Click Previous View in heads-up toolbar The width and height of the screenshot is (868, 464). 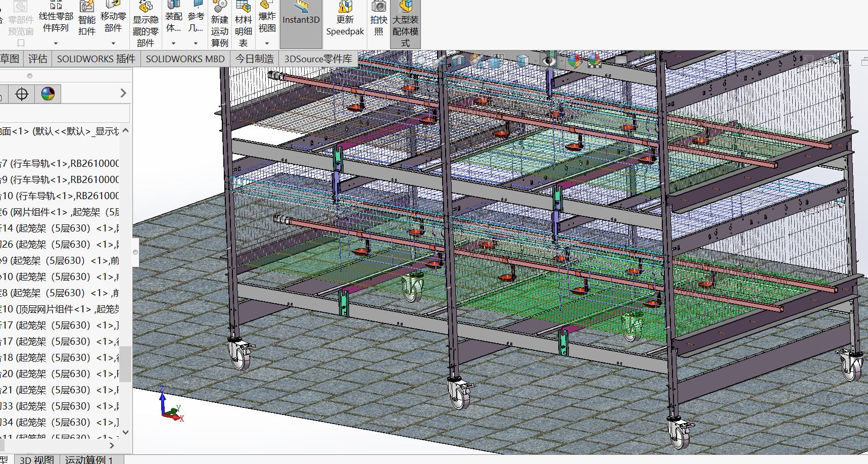440,61
